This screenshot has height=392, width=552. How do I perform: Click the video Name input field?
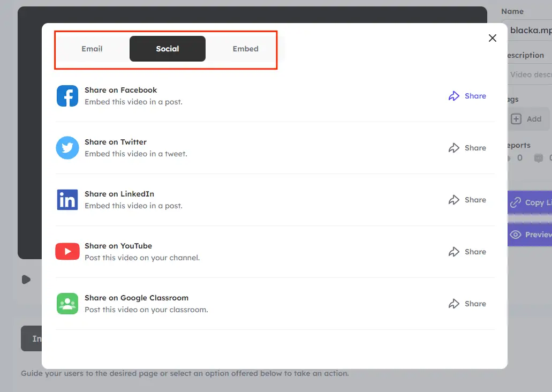[530, 31]
